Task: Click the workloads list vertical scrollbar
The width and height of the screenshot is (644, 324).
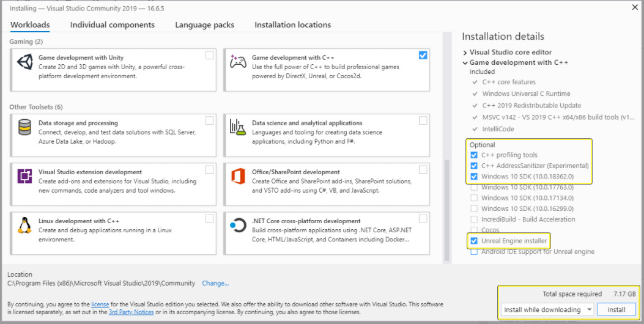Action: [447, 210]
